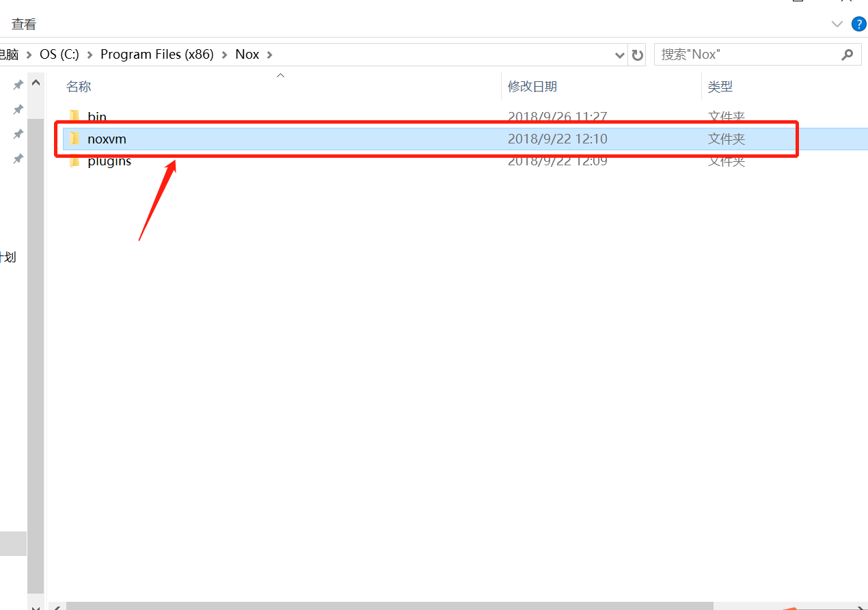Image resolution: width=868 pixels, height=610 pixels.
Task: Click the refresh icon beside the address bar
Action: point(638,55)
